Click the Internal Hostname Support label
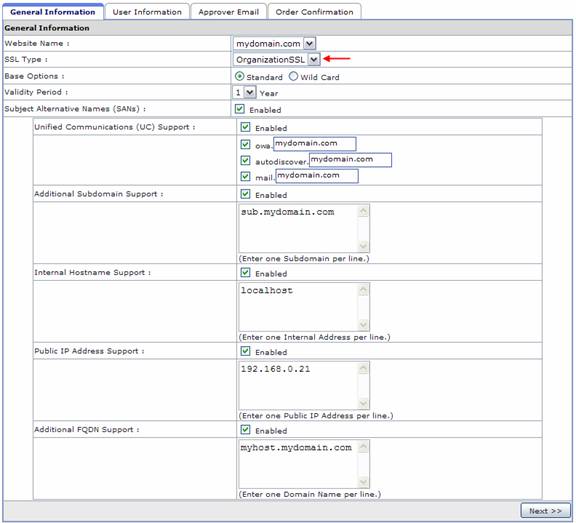576x523 pixels. [92, 273]
